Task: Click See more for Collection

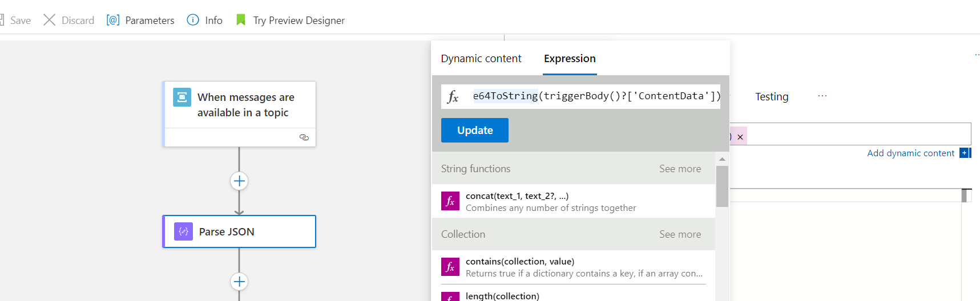Action: pos(680,234)
